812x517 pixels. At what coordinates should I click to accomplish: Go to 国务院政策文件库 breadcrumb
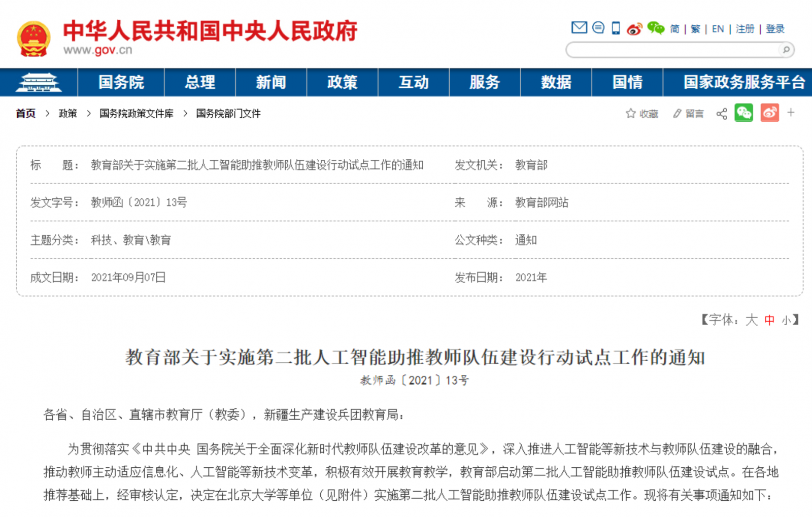point(136,114)
